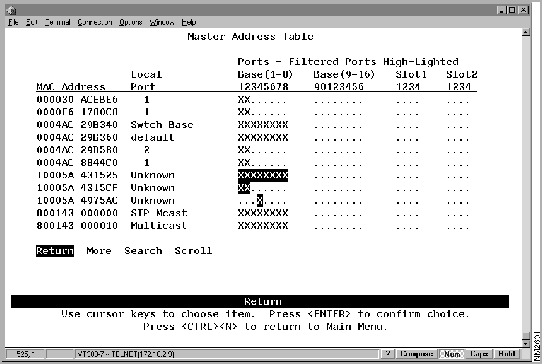
Task: Click MAC address 10005A 4975AC
Action: [77, 200]
